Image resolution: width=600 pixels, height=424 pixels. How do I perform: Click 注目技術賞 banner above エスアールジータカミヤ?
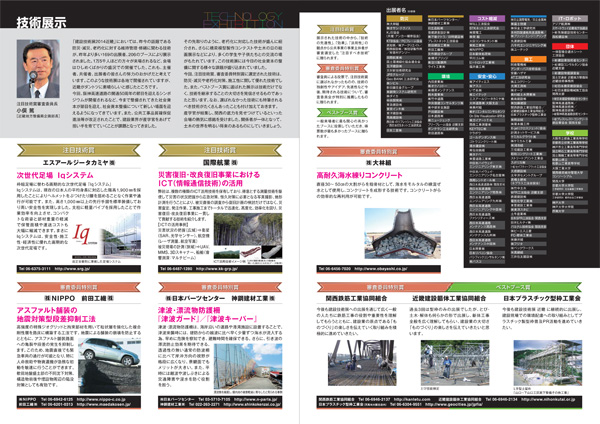click(x=78, y=150)
